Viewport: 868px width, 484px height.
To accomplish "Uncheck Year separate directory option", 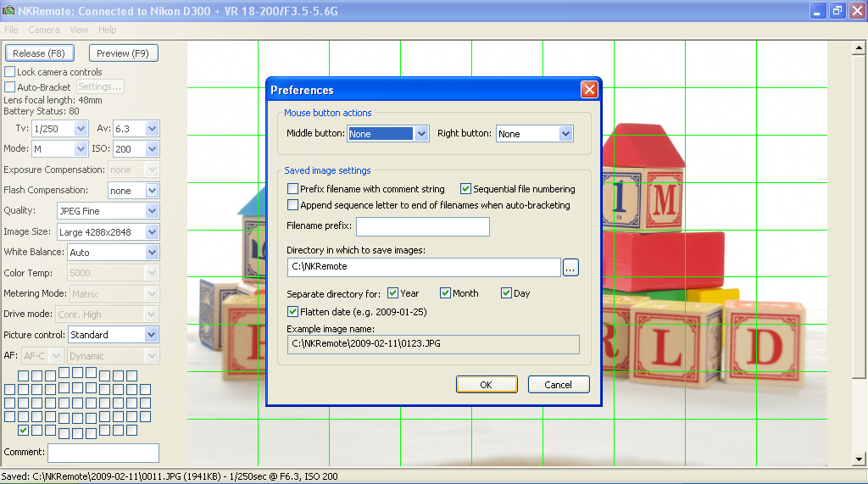I will click(x=393, y=293).
